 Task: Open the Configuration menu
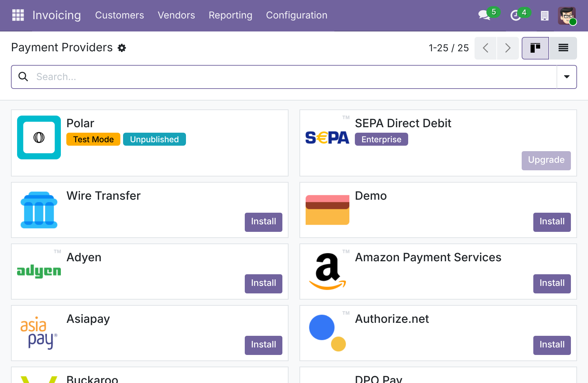(x=297, y=15)
